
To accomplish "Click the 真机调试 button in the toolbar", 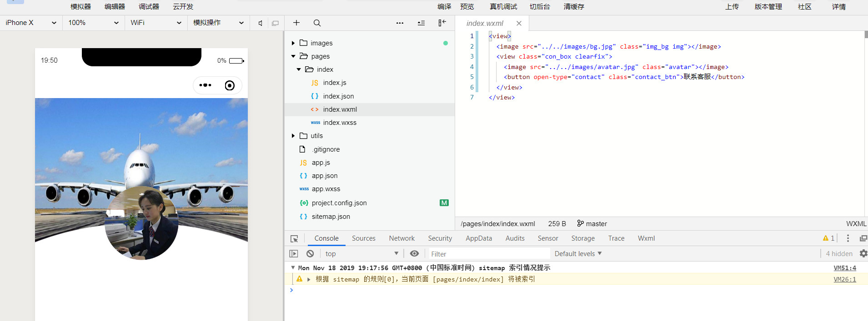I will [x=503, y=7].
